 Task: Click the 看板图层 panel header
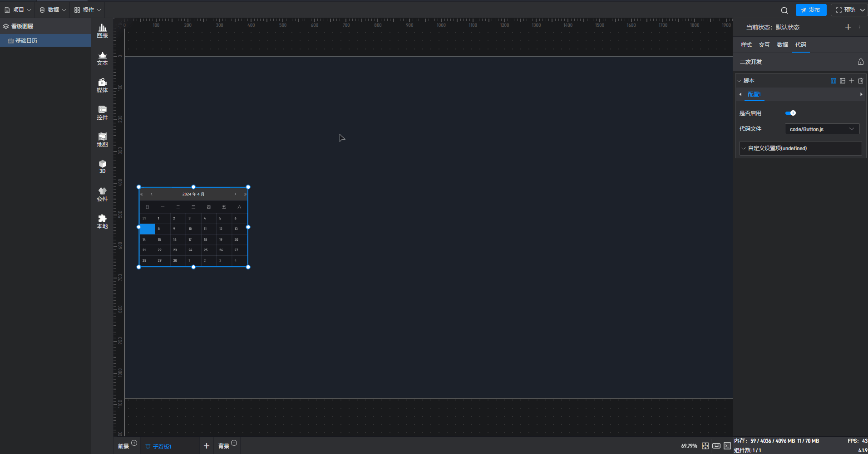[x=45, y=26]
